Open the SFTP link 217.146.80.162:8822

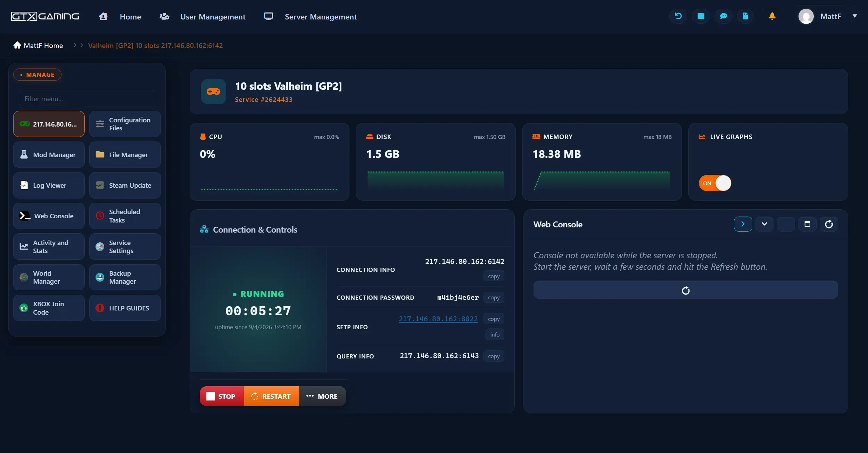pos(438,319)
